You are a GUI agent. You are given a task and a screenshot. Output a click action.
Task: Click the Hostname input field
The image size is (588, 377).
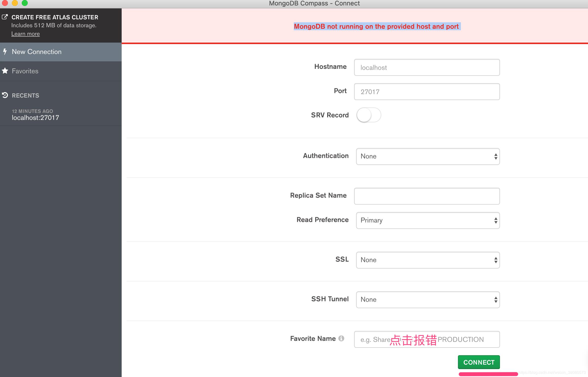[x=427, y=67]
